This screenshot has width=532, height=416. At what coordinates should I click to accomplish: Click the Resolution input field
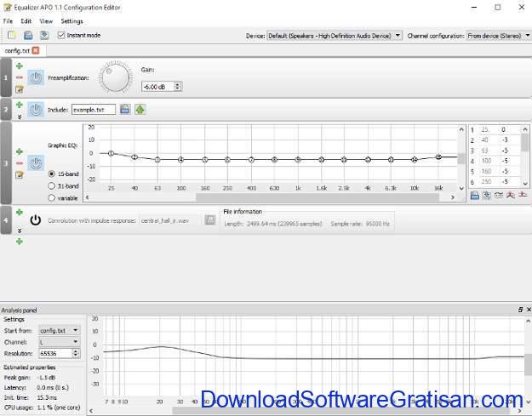click(55, 353)
